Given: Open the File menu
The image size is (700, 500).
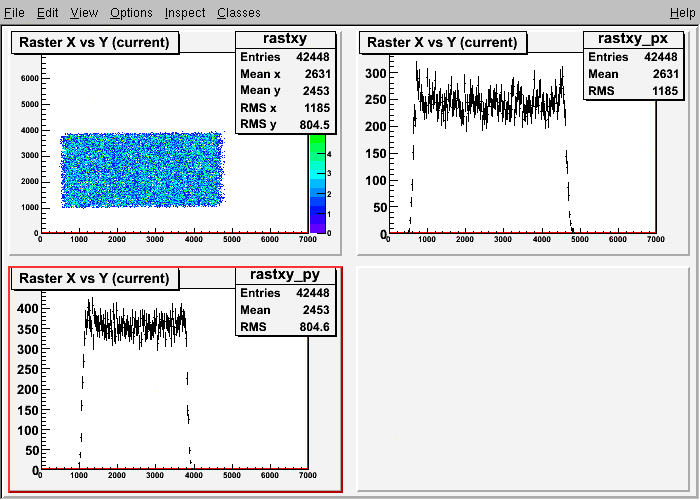Looking at the screenshot, I should [14, 12].
